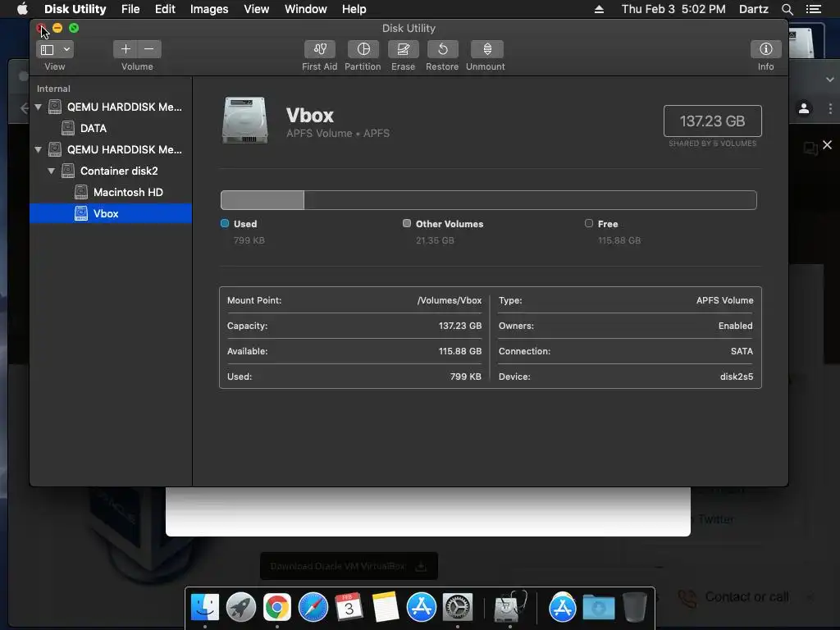Open App Store from the Dock

pyautogui.click(x=422, y=608)
